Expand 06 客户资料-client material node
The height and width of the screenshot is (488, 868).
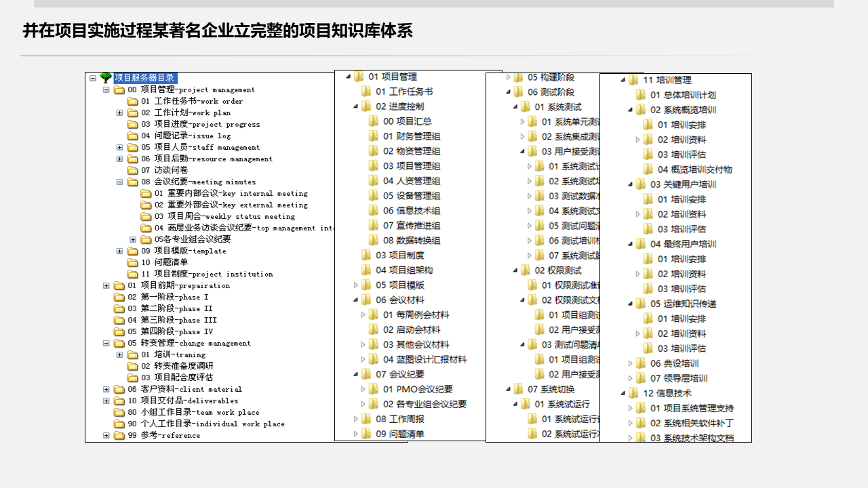[x=106, y=389]
